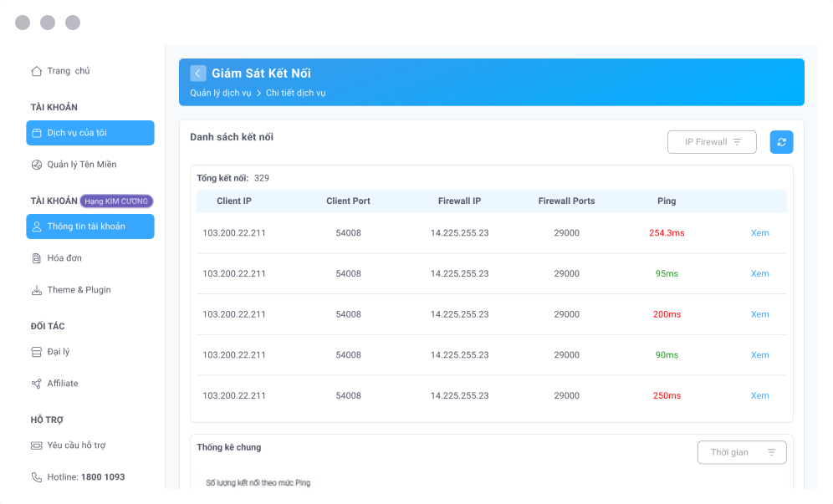The width and height of the screenshot is (833, 504).
Task: Click Xem link for 95ms ping row
Action: tap(759, 274)
